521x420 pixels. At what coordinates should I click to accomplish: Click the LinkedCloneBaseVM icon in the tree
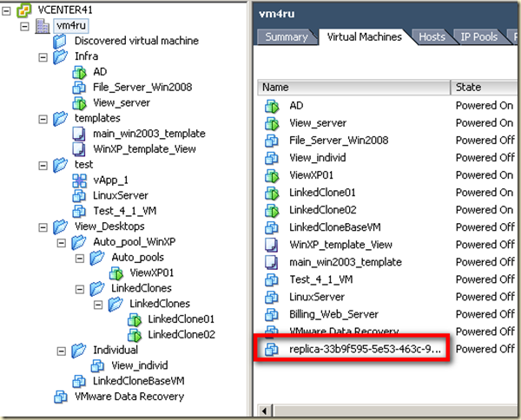click(79, 381)
